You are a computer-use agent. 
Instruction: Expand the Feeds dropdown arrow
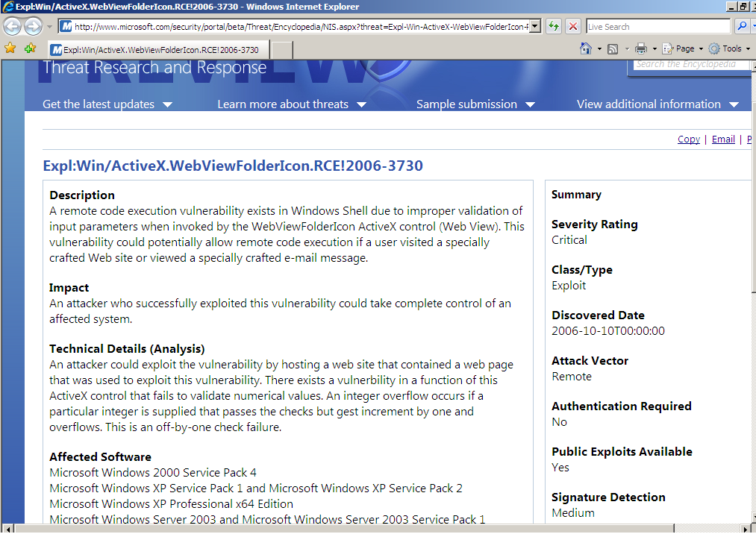tap(627, 48)
